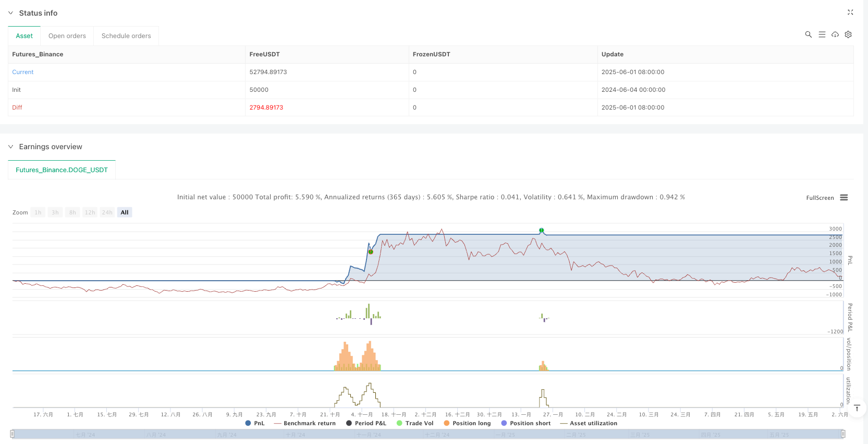The height and width of the screenshot is (444, 868).
Task: Switch to the Schedule orders tab
Action: pyautogui.click(x=126, y=36)
